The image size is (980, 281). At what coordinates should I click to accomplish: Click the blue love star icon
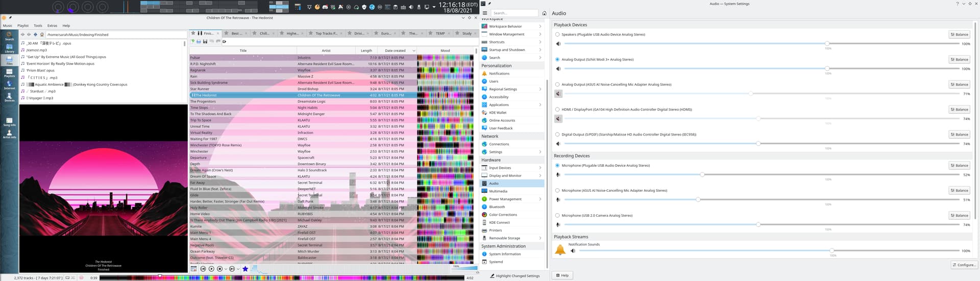pyautogui.click(x=245, y=269)
